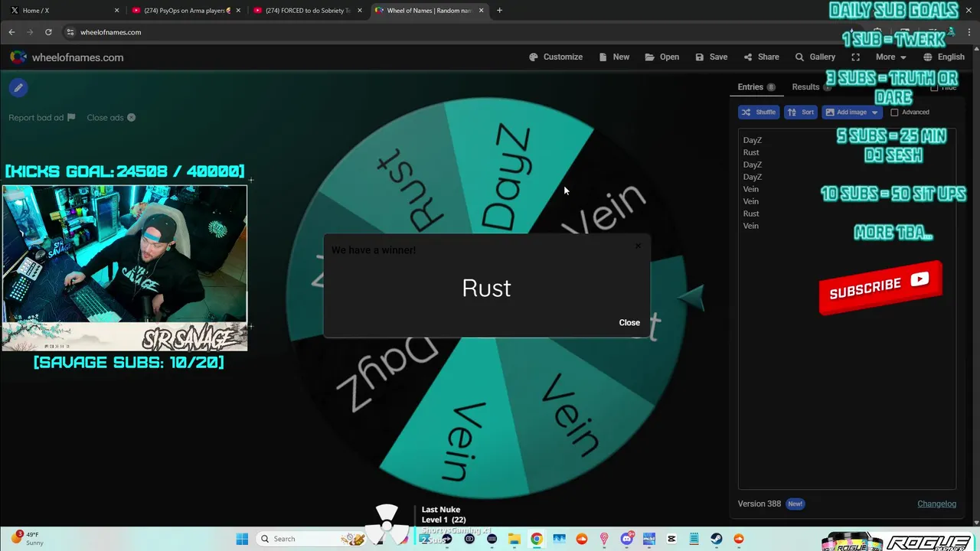This screenshot has height=551, width=980.
Task: Click the site info icon in the address bar
Action: click(x=70, y=32)
